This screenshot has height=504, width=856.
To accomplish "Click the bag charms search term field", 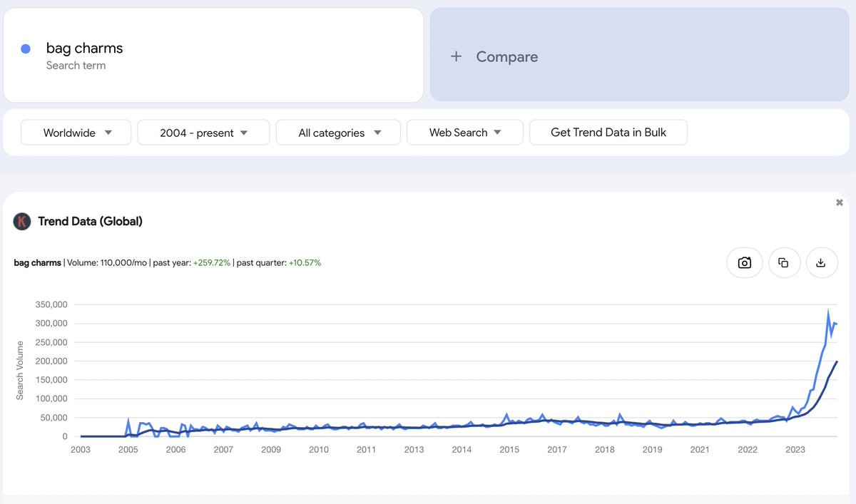I will (x=214, y=55).
